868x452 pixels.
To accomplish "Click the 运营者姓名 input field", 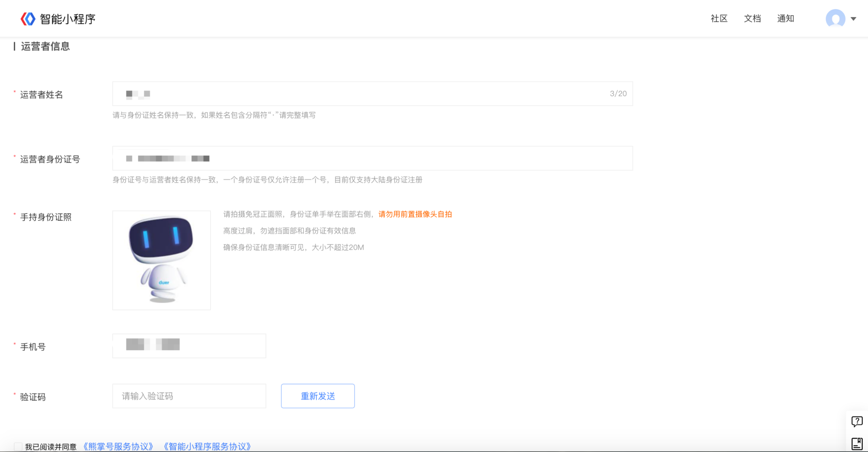I will click(x=336, y=94).
